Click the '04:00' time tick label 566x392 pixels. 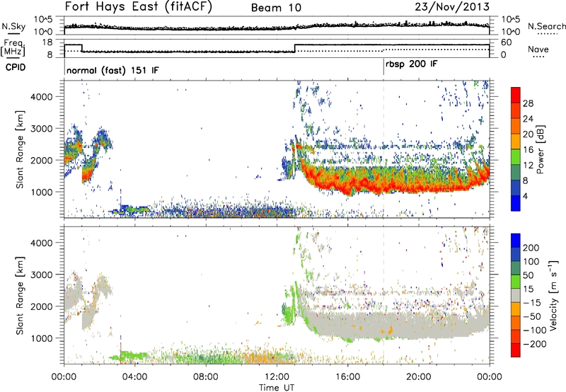(134, 377)
